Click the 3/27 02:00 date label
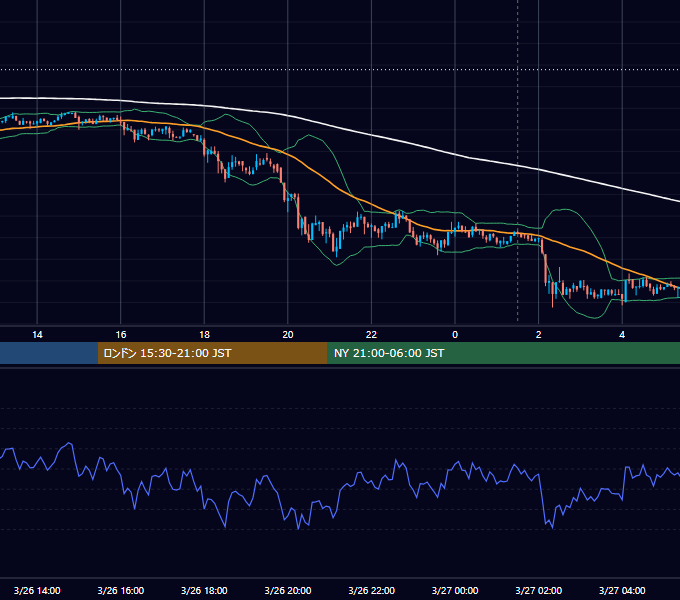 tap(539, 590)
